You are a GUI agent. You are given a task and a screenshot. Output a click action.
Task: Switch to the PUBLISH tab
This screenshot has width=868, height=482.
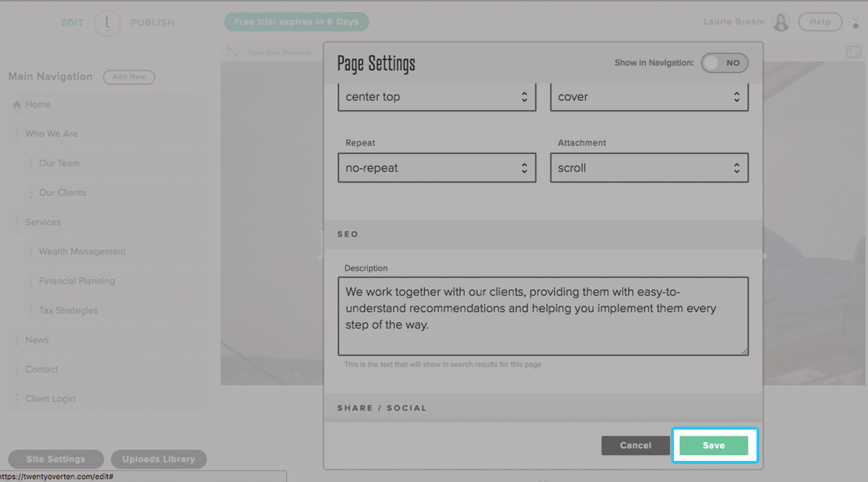153,23
